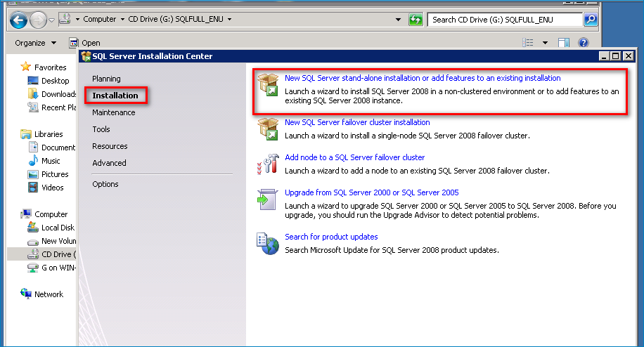Click the Music note icon
This screenshot has height=347, width=644.
pos(33,160)
